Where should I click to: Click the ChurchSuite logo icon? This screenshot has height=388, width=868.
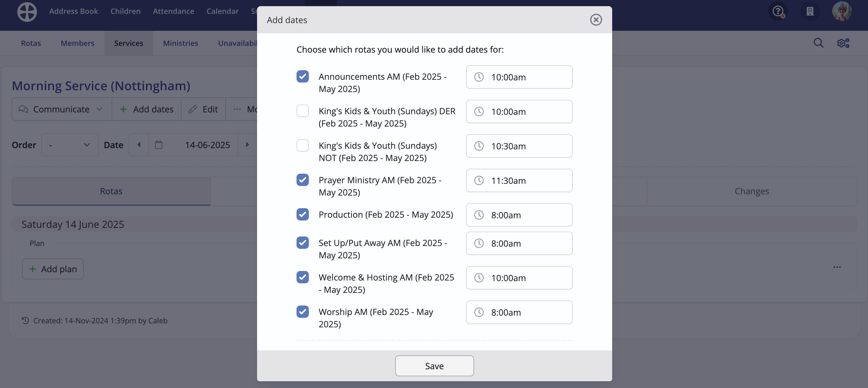27,11
